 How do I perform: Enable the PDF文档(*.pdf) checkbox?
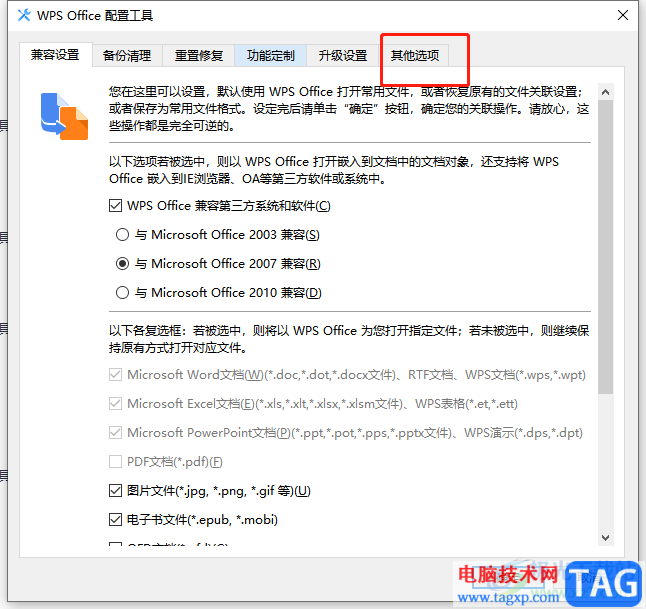click(115, 461)
